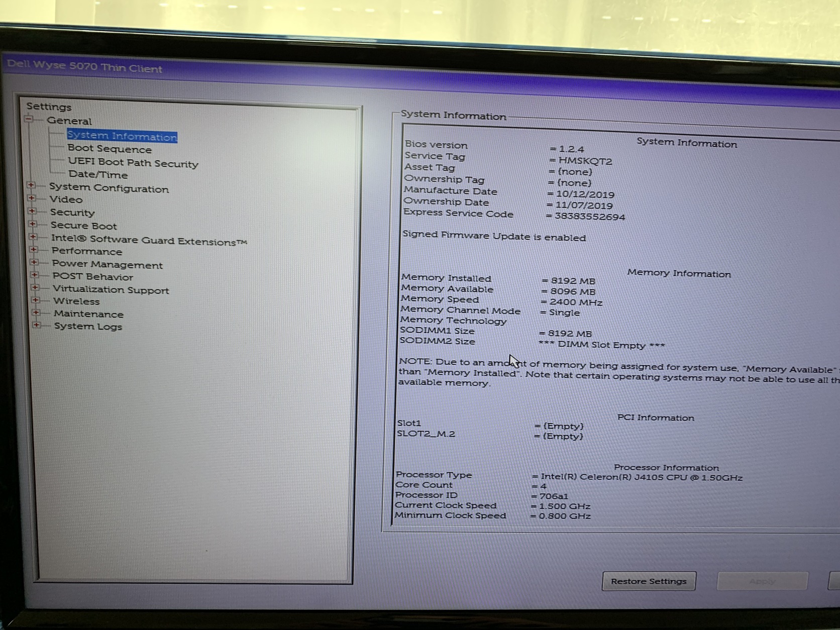Collapse the General tree node
This screenshot has width=840, height=630.
click(29, 119)
